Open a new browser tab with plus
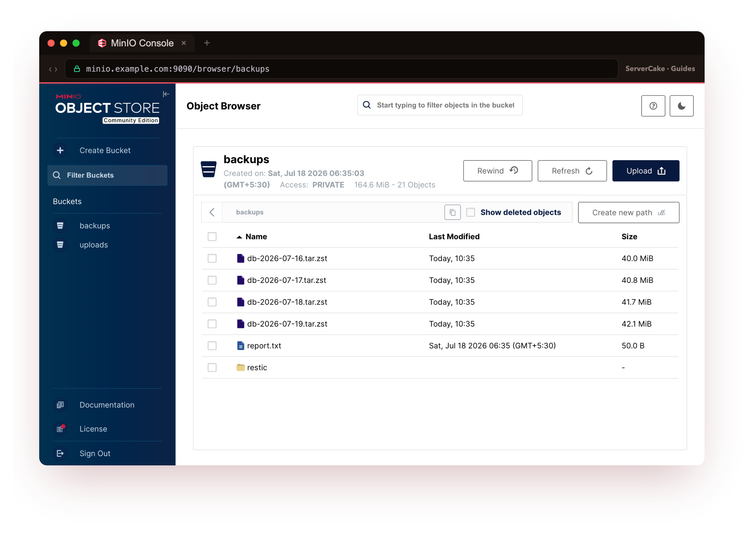 tap(207, 43)
